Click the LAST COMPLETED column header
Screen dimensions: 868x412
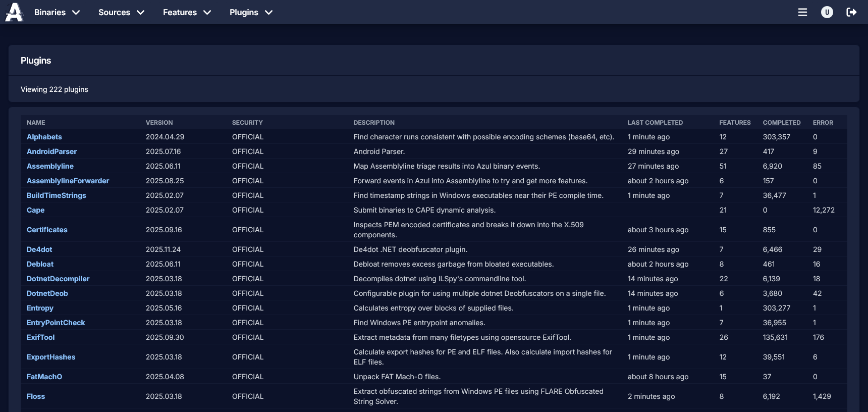tap(655, 123)
